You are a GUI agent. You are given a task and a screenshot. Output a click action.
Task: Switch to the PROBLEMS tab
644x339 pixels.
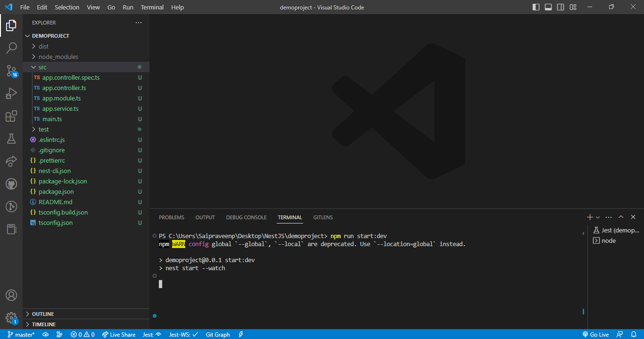coord(172,217)
